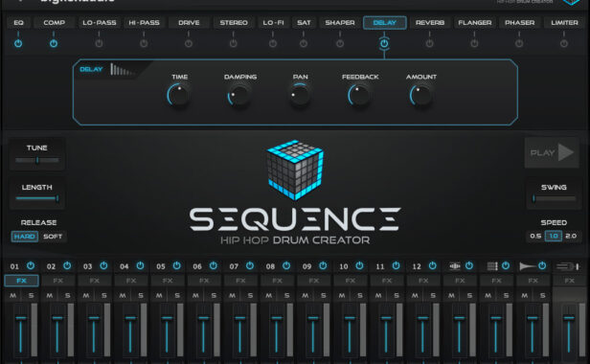Viewport: 590px width, 364px height.
Task: Solo channel 09
Action: pos(323,295)
